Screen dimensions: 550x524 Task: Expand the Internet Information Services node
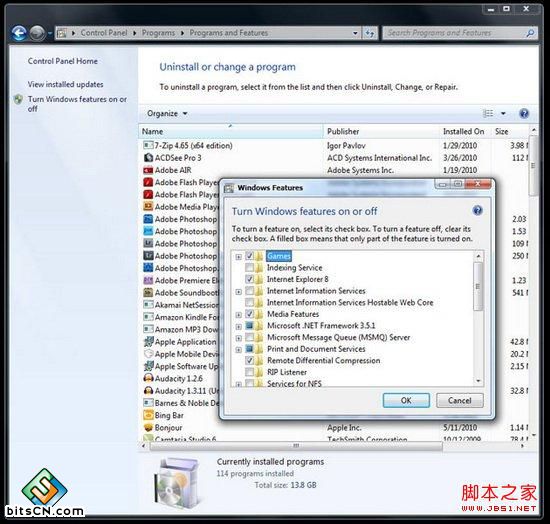pos(239,291)
